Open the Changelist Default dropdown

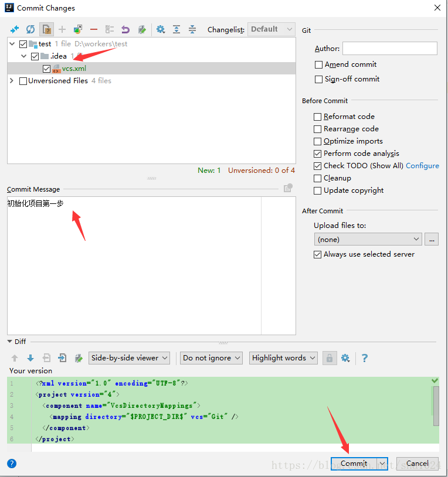tap(271, 29)
